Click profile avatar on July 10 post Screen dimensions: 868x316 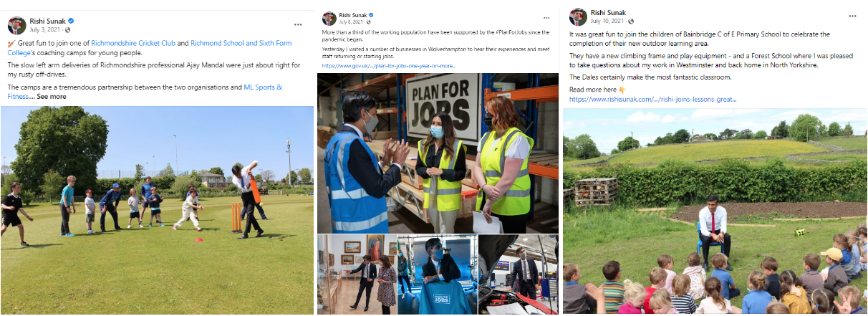point(579,16)
